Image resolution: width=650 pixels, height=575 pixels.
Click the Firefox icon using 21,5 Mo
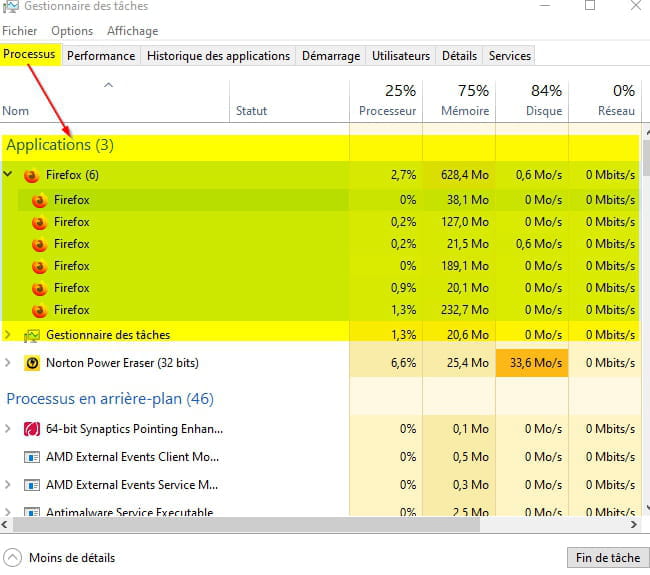click(x=39, y=245)
